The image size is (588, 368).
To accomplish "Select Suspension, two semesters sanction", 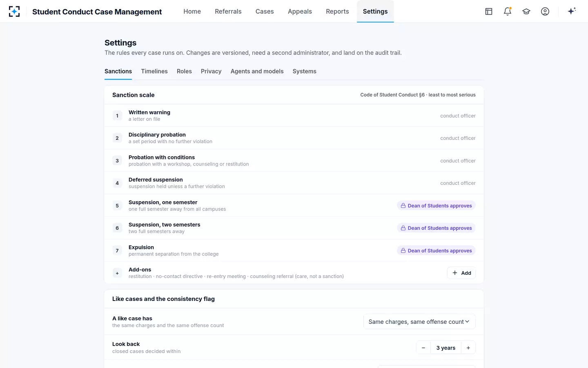I will click(x=294, y=228).
